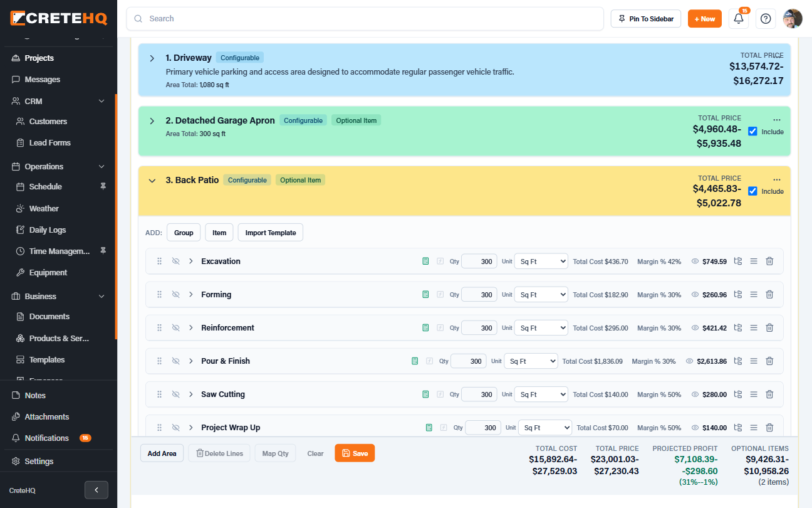The image size is (812, 508).
Task: Click the CreteHQ logo
Action: 59,18
